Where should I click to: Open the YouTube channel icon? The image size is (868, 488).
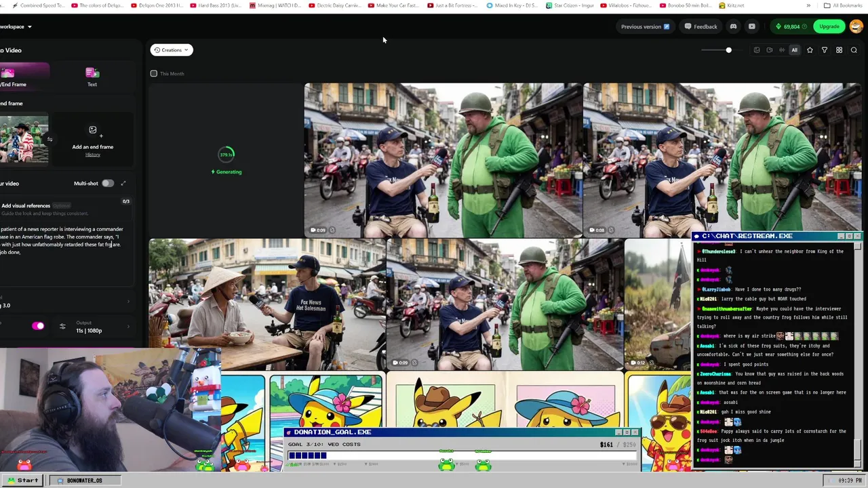pyautogui.click(x=751, y=26)
